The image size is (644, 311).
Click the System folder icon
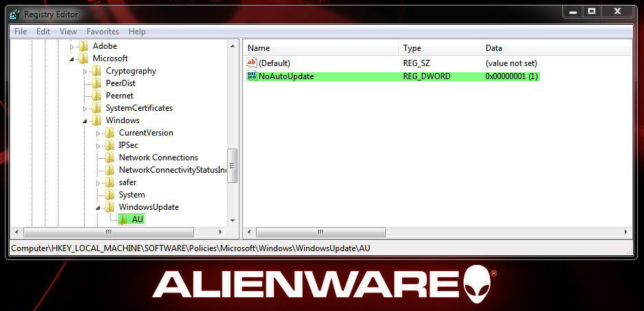[x=110, y=194]
